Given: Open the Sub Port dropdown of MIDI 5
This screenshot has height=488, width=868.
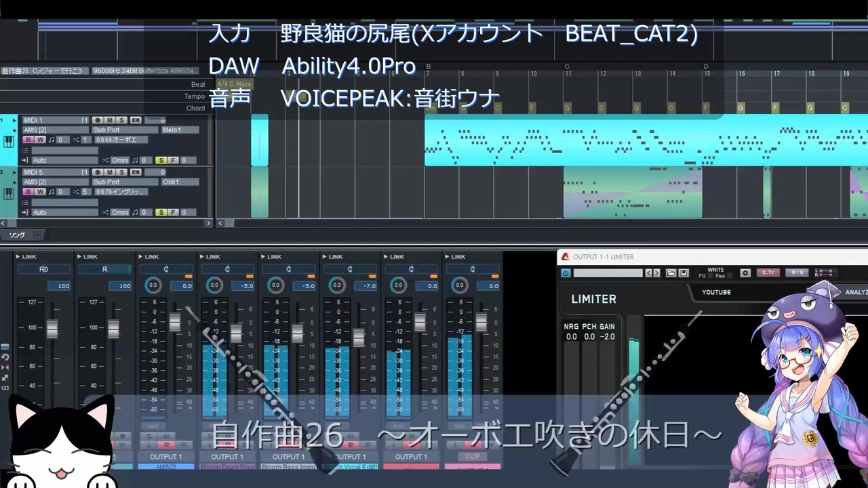Looking at the screenshot, I should (x=124, y=182).
